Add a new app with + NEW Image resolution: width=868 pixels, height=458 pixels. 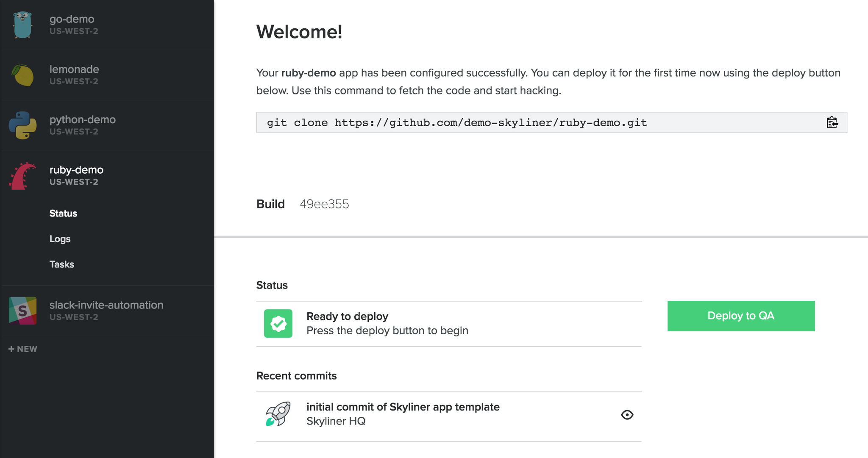[x=23, y=349]
